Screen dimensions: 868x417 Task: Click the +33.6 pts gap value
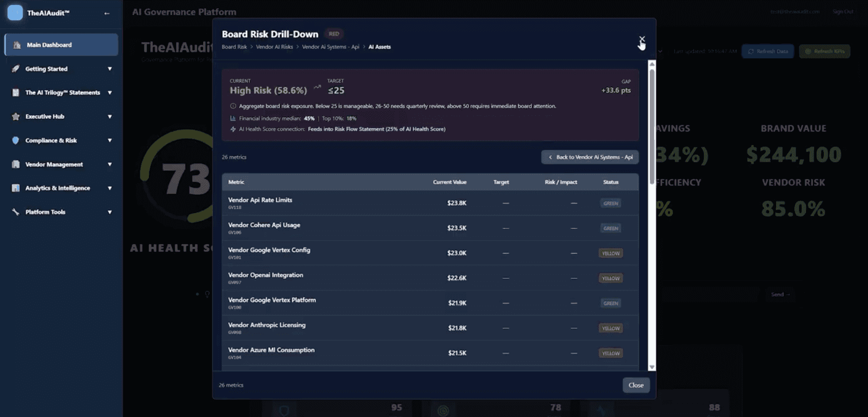coord(616,90)
